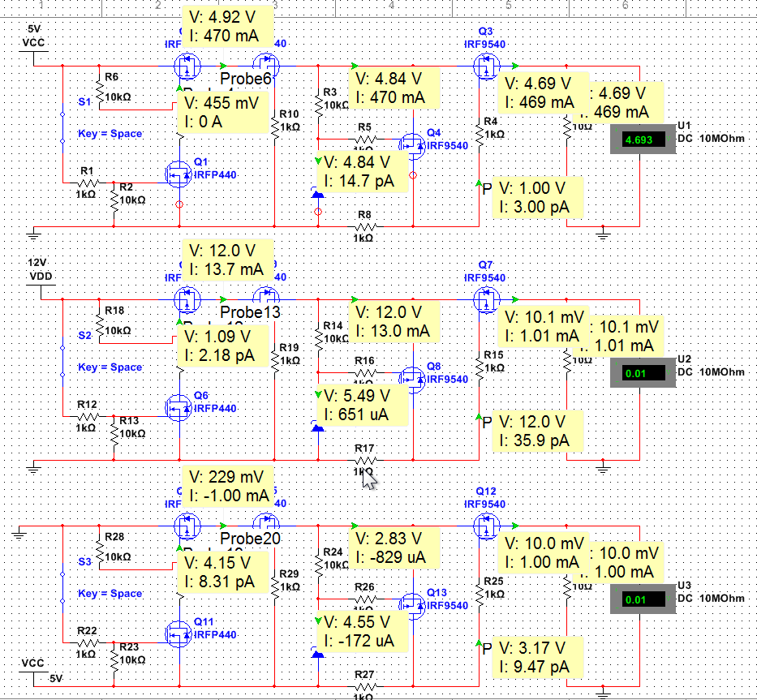757x700 pixels.
Task: Select the Probe6 label
Action: [246, 78]
